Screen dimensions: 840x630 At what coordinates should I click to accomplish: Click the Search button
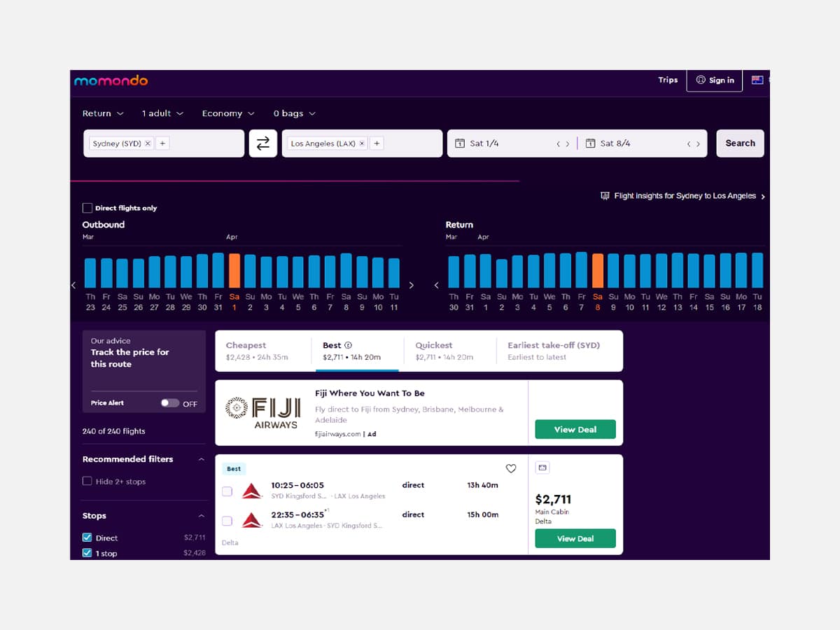coord(740,143)
